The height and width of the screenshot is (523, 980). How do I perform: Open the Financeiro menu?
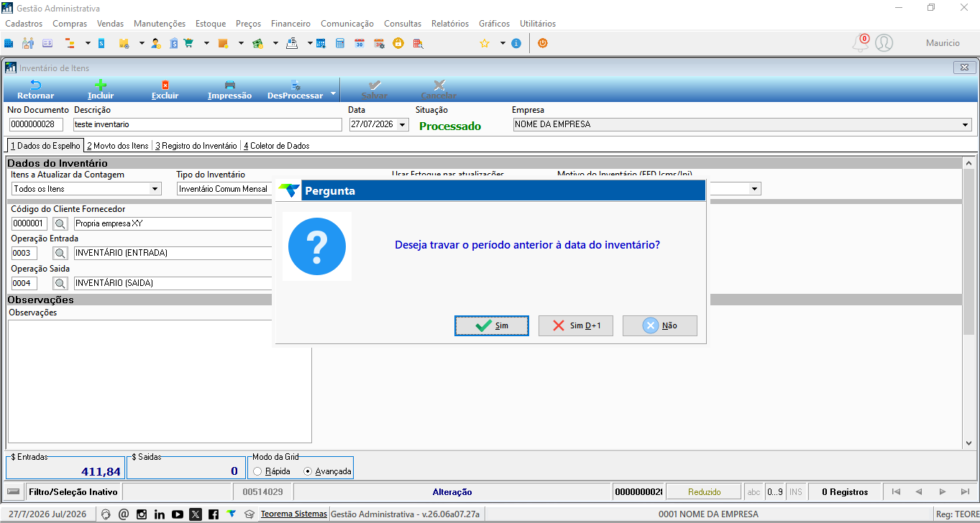tap(290, 24)
